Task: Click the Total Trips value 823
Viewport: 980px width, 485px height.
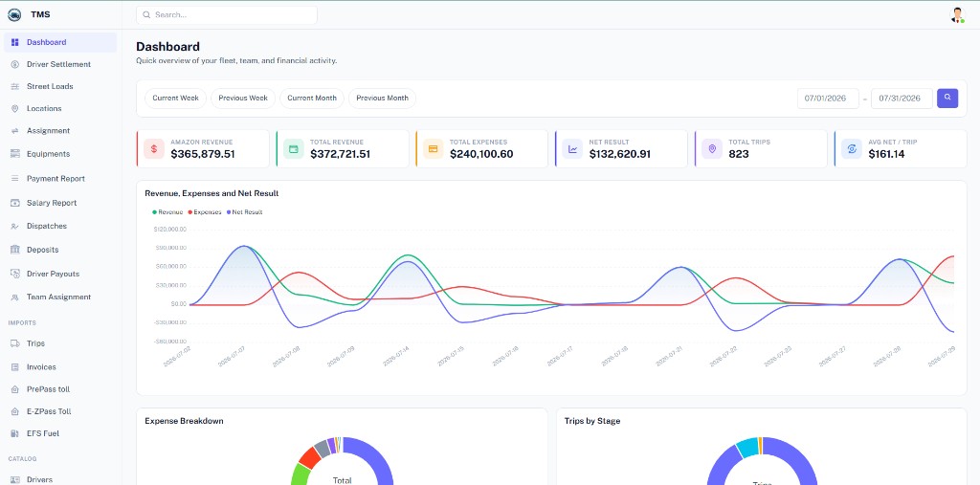Action: (739, 154)
